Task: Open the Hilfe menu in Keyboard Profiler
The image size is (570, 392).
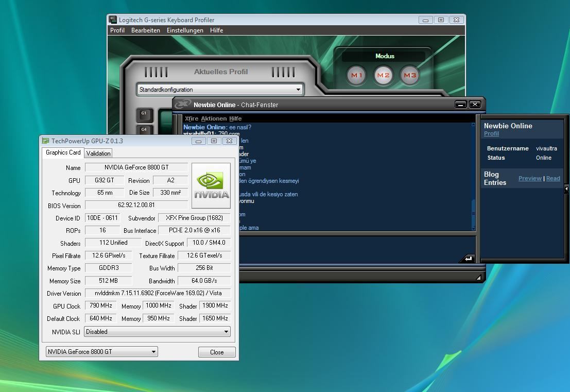Action: point(217,30)
